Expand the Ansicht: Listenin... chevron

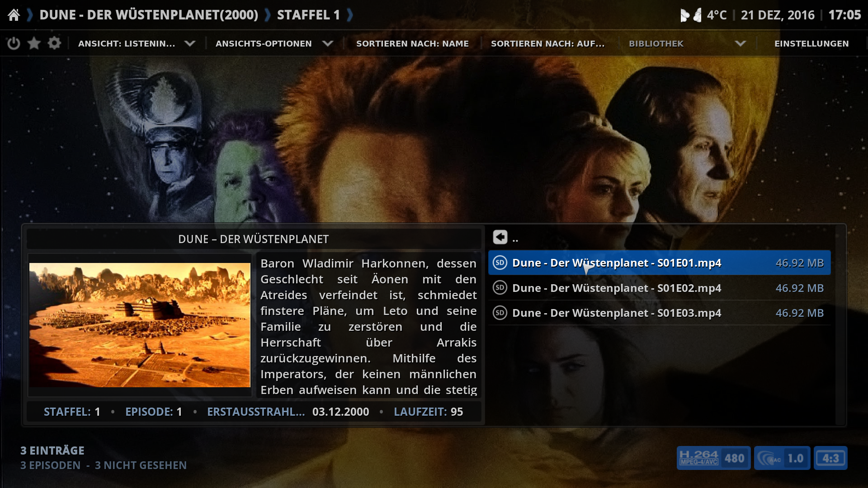(190, 43)
